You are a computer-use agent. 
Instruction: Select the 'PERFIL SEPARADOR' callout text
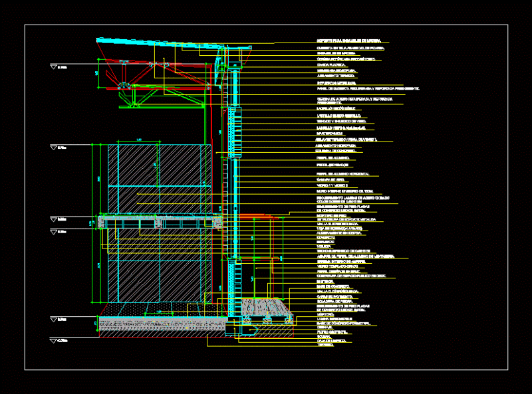[x=332, y=165]
